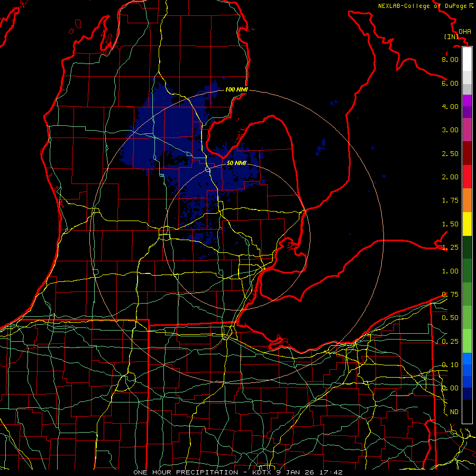Click the 6.00 legend value

450,83
